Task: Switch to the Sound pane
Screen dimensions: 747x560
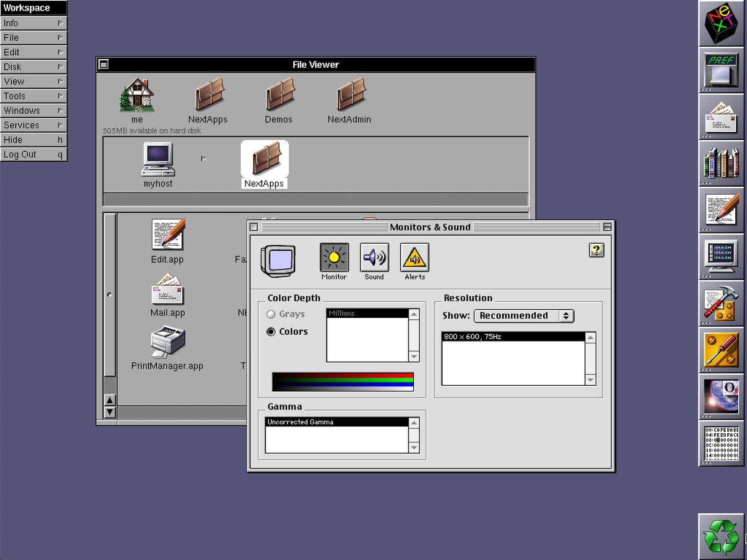Action: click(374, 258)
